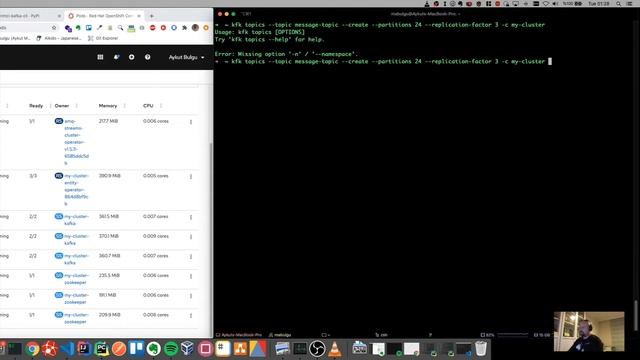Open kebab menu for 361.5 MiB kafka row

[191, 217]
